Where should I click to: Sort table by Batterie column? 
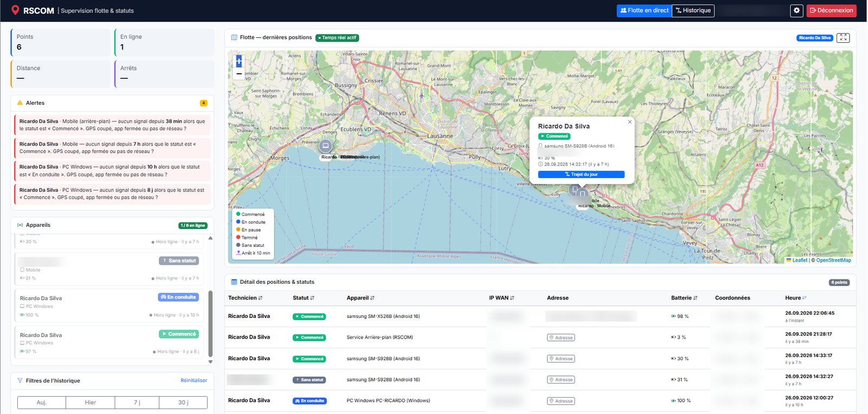pyautogui.click(x=684, y=298)
